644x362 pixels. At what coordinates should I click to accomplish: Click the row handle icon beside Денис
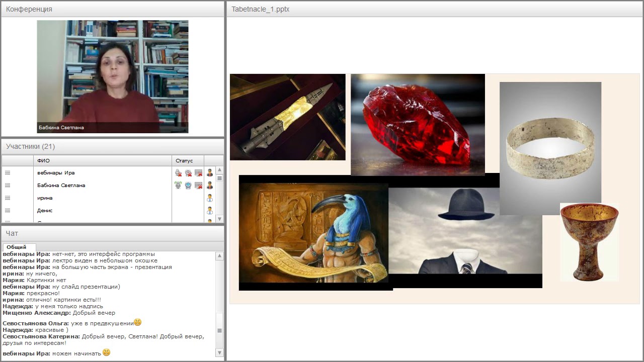[8, 211]
